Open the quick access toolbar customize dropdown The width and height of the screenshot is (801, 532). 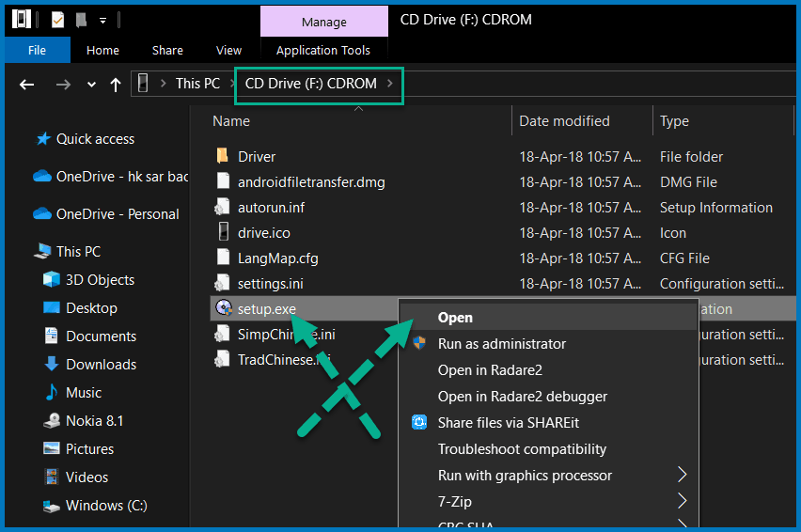[102, 21]
